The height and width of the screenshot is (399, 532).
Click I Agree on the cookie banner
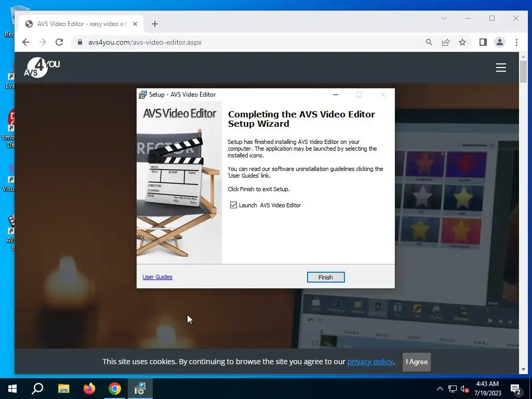pos(416,362)
